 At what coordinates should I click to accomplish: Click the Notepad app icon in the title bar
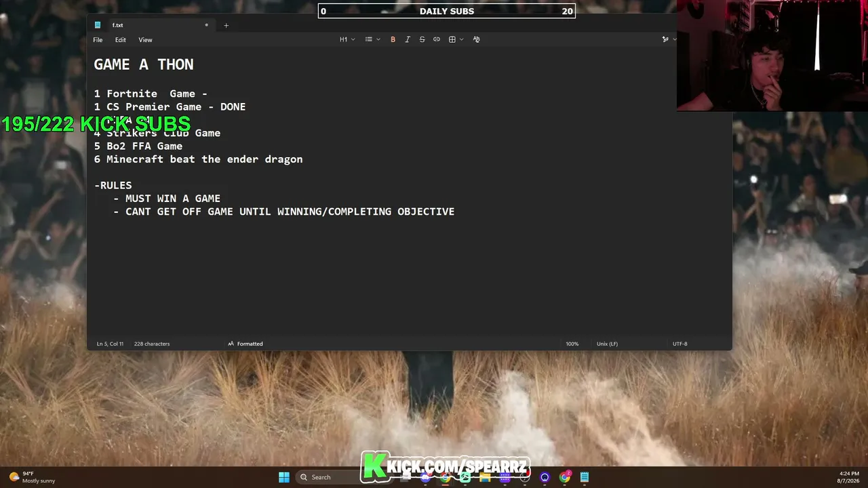98,25
